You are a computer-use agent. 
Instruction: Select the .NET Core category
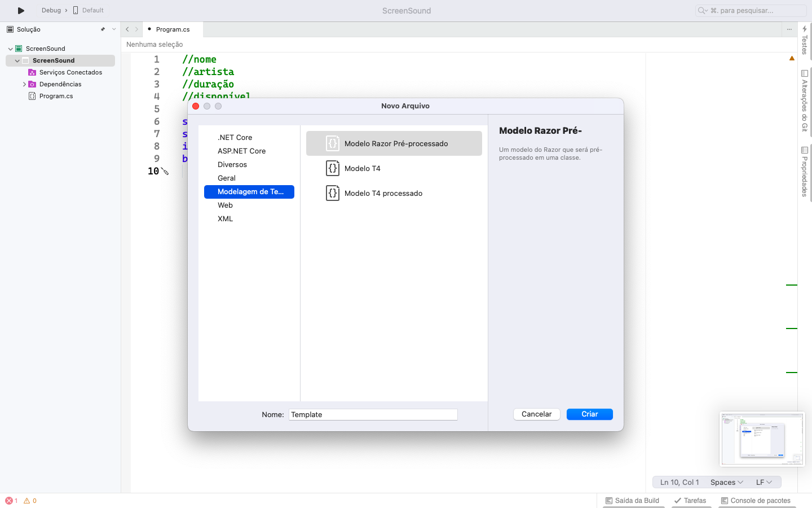point(249,137)
